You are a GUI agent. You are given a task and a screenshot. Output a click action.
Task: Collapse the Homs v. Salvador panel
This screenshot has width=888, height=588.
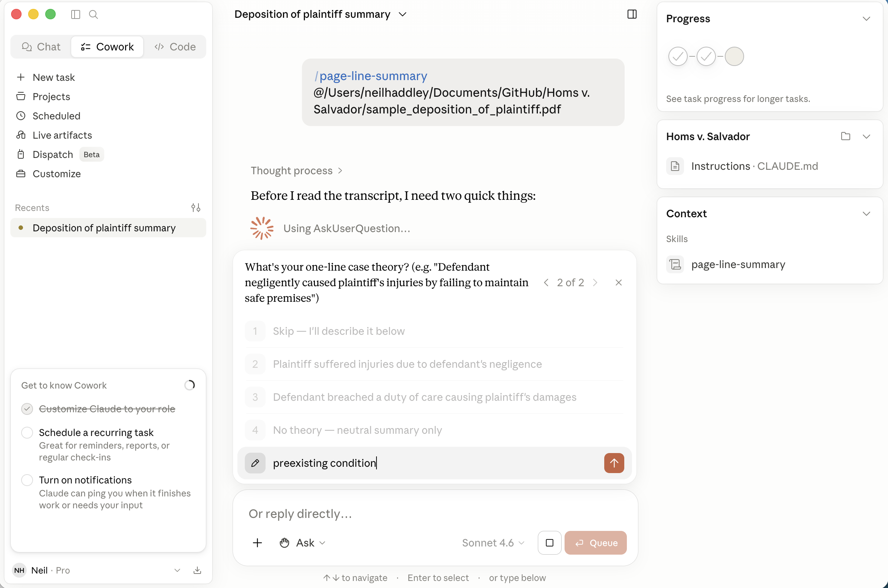(x=866, y=136)
